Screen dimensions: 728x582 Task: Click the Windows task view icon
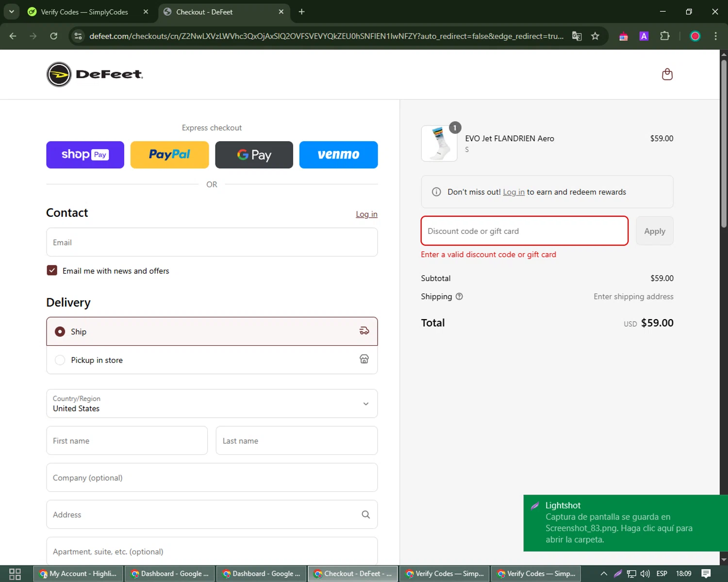click(15, 574)
